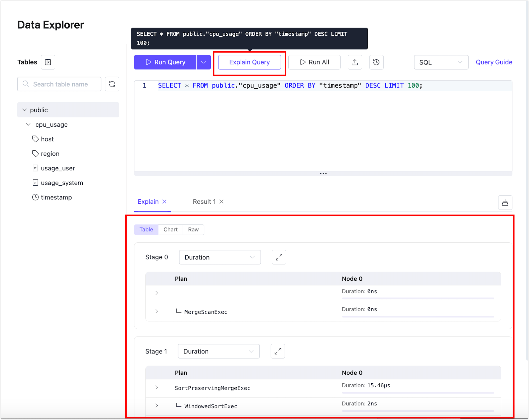Open the Run Query dropdown arrow
Image resolution: width=529 pixels, height=420 pixels.
click(203, 62)
